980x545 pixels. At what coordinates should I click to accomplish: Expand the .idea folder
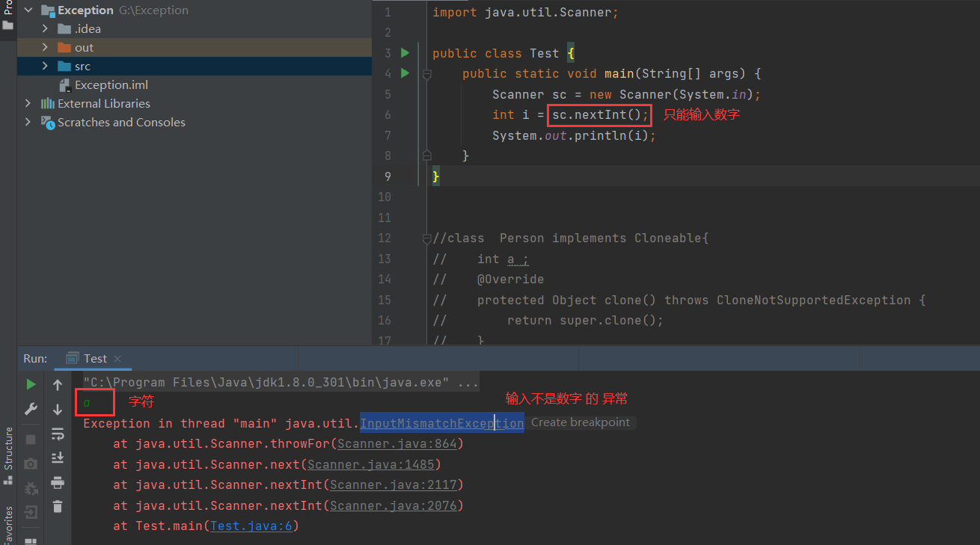[45, 28]
